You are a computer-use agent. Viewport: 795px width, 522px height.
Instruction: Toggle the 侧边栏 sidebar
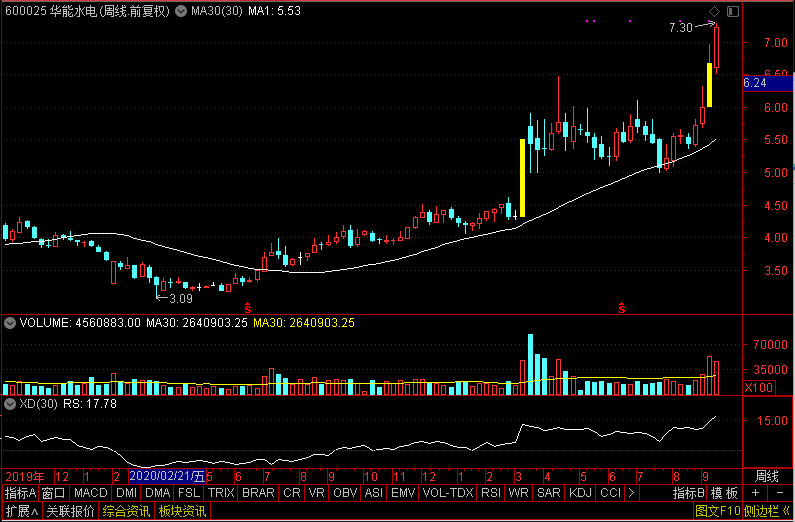tap(768, 511)
